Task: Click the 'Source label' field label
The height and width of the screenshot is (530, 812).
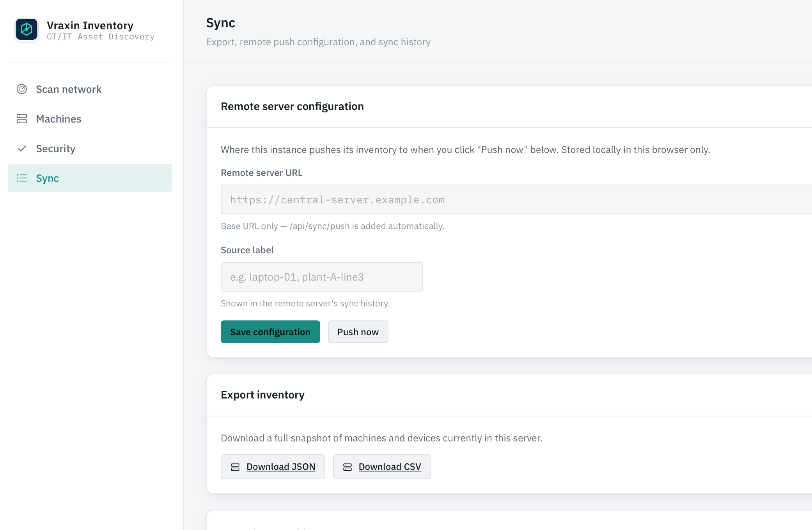Action: coord(247,250)
